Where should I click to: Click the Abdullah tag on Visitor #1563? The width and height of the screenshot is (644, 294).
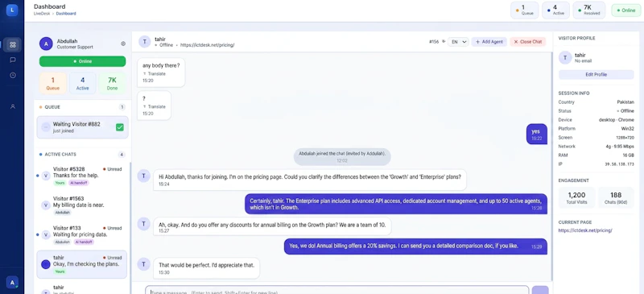pos(63,213)
